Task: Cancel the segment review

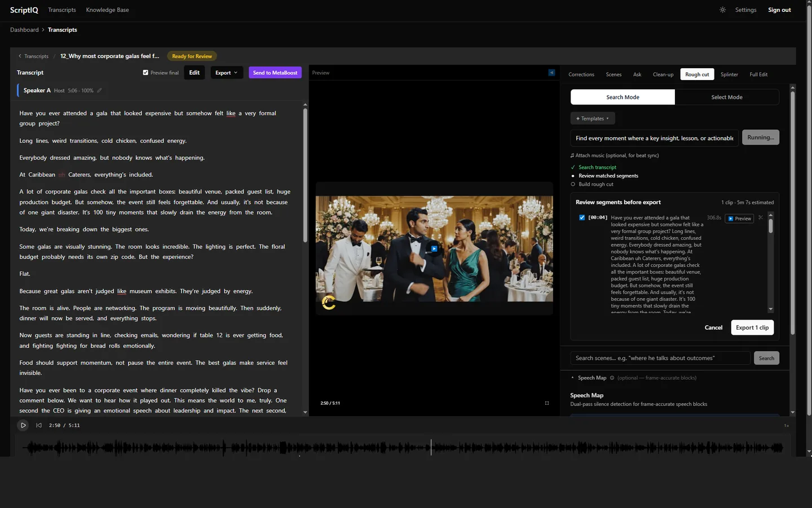Action: [713, 327]
